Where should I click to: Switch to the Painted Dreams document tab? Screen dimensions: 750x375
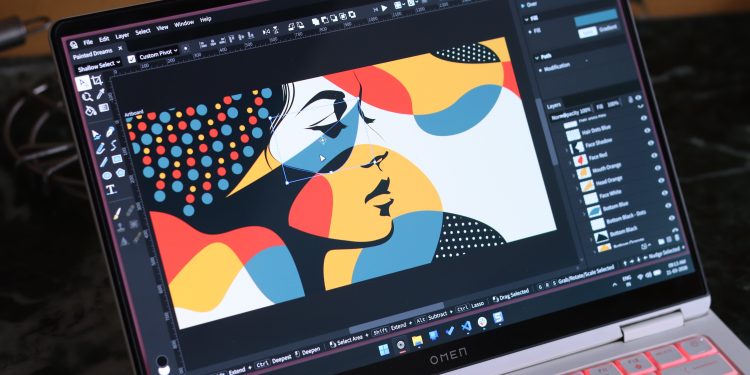93,52
